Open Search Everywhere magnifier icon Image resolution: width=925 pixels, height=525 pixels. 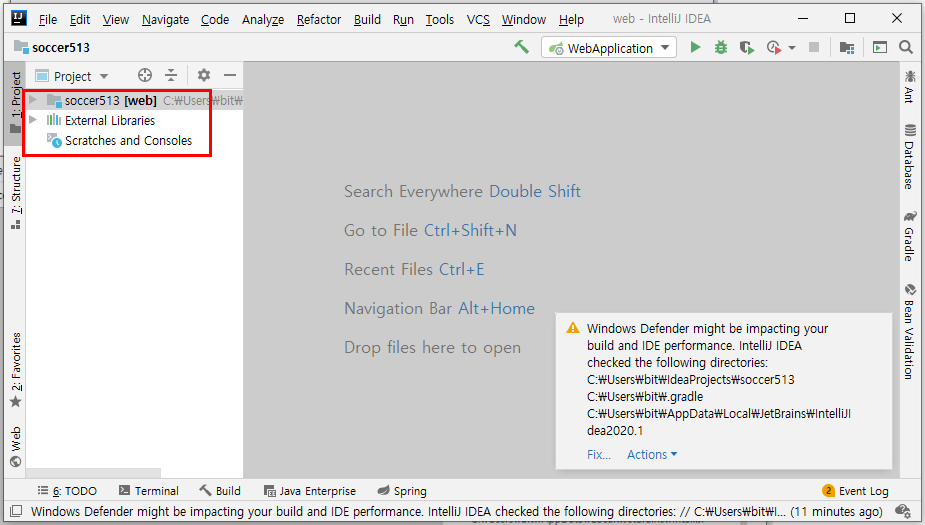tap(906, 47)
